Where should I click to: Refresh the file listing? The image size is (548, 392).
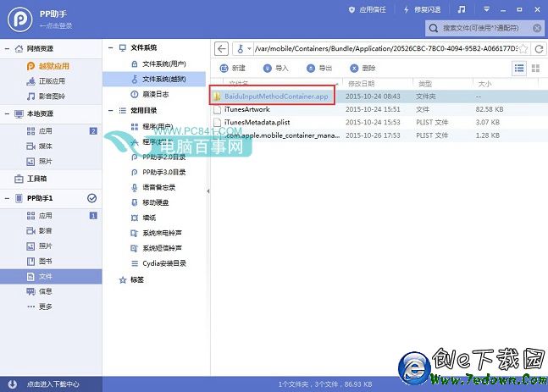click(539, 48)
